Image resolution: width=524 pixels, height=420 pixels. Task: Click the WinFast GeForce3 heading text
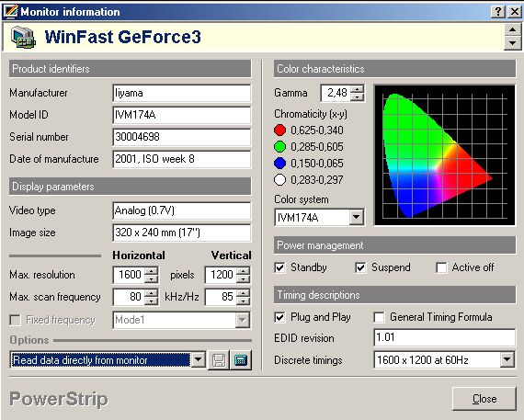point(123,37)
